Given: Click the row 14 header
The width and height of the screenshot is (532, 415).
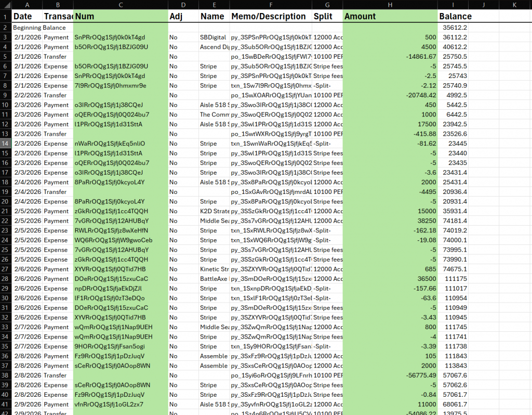Looking at the screenshot, I should tap(5, 144).
